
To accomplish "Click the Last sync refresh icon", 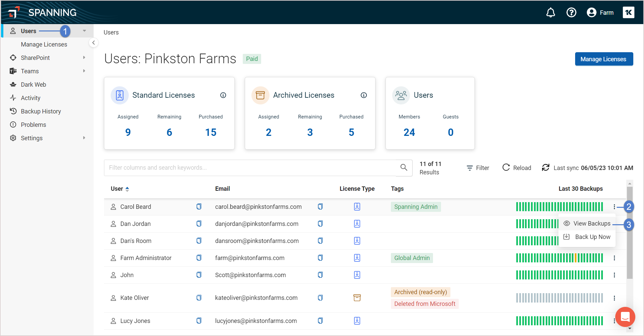I will (546, 167).
